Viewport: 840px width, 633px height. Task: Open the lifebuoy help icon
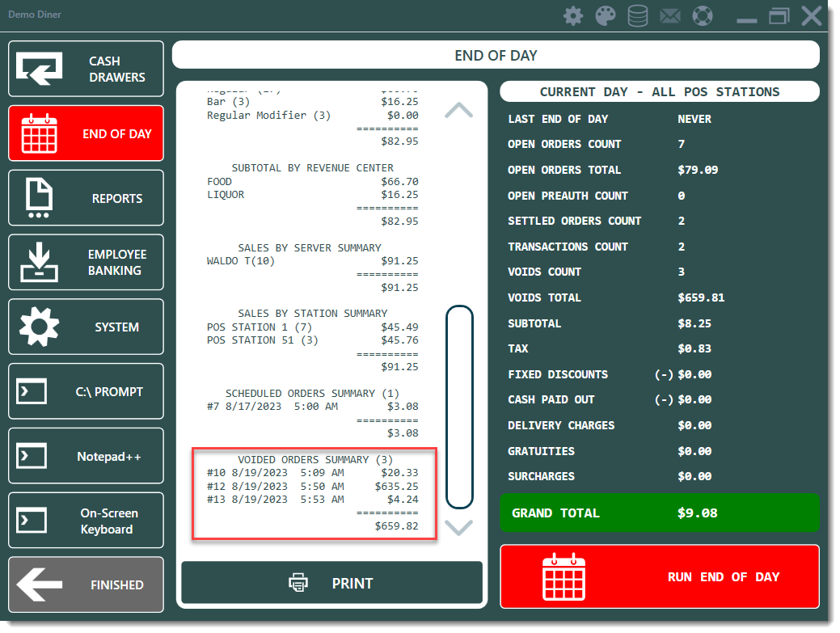tap(703, 16)
